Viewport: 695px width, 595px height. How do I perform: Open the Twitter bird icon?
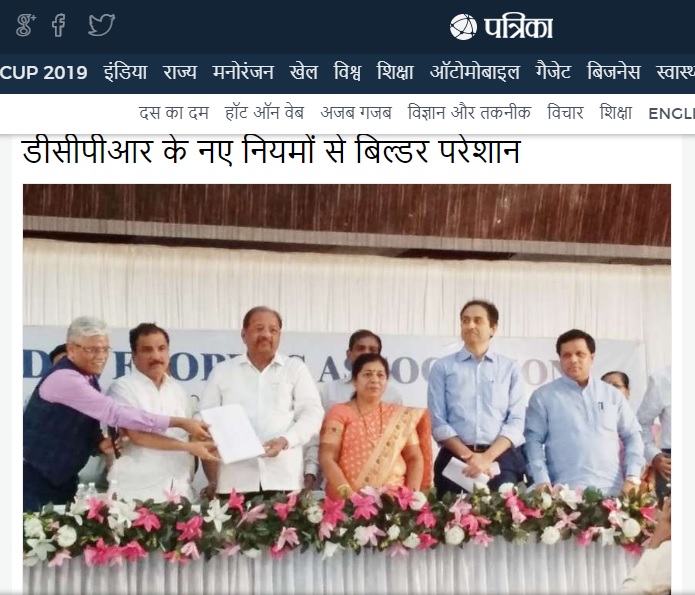(102, 25)
